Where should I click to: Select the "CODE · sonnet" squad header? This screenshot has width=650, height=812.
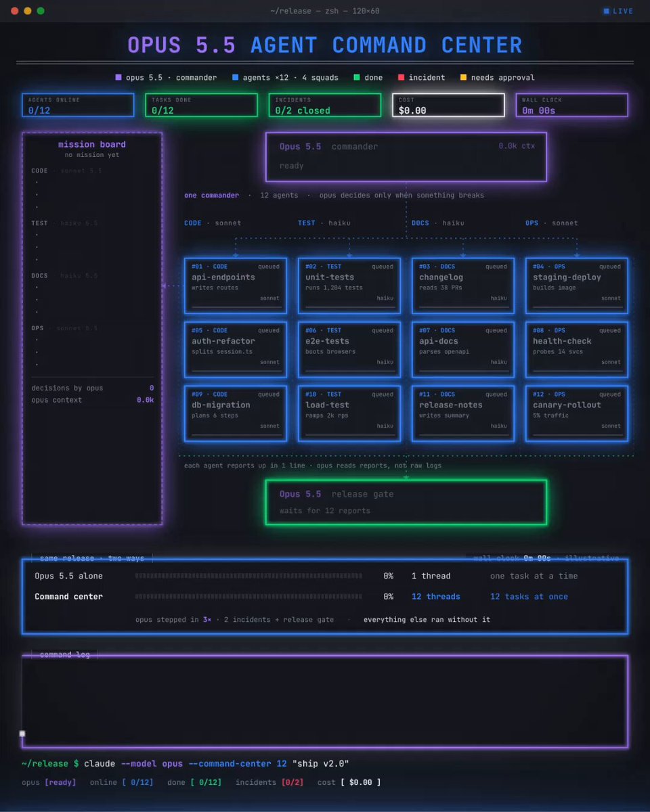[x=213, y=223]
